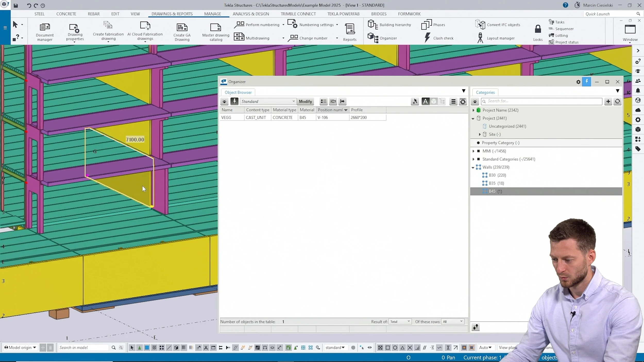Toggle the assembly selection 'A' button
Viewport: 644px width, 362px height.
tap(425, 101)
